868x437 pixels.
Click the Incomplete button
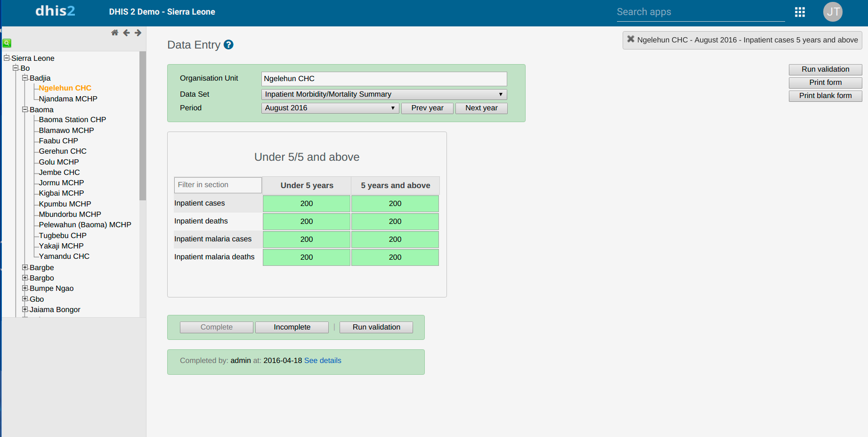[x=292, y=327]
